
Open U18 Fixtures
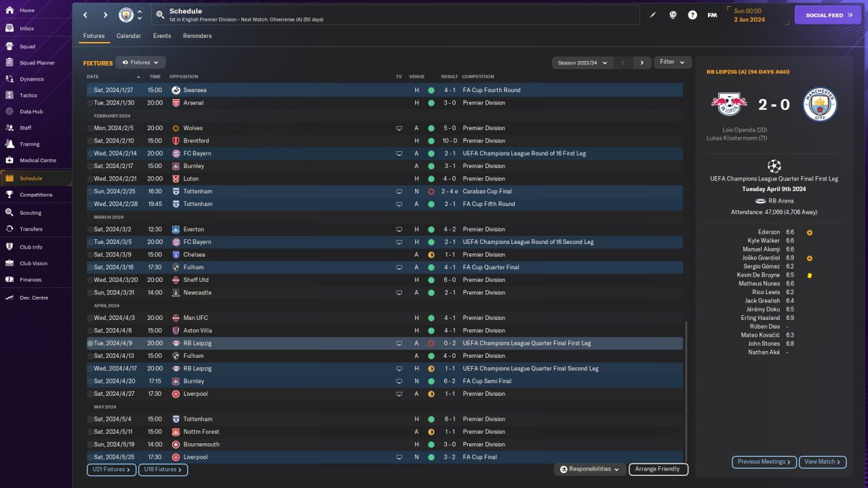click(x=163, y=469)
